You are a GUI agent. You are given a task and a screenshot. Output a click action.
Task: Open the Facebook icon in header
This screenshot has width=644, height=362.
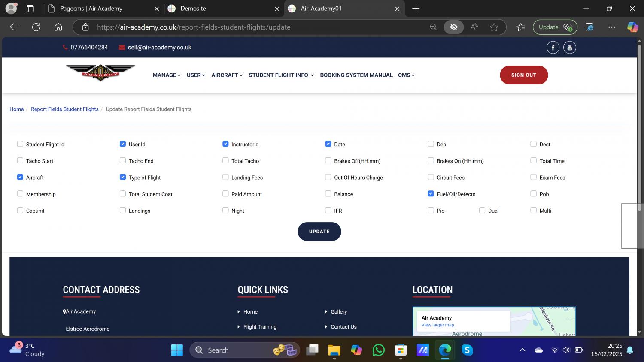tap(553, 48)
